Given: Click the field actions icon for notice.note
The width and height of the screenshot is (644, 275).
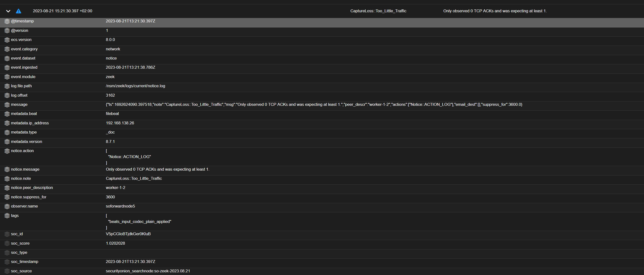Looking at the screenshot, I should pos(7,178).
